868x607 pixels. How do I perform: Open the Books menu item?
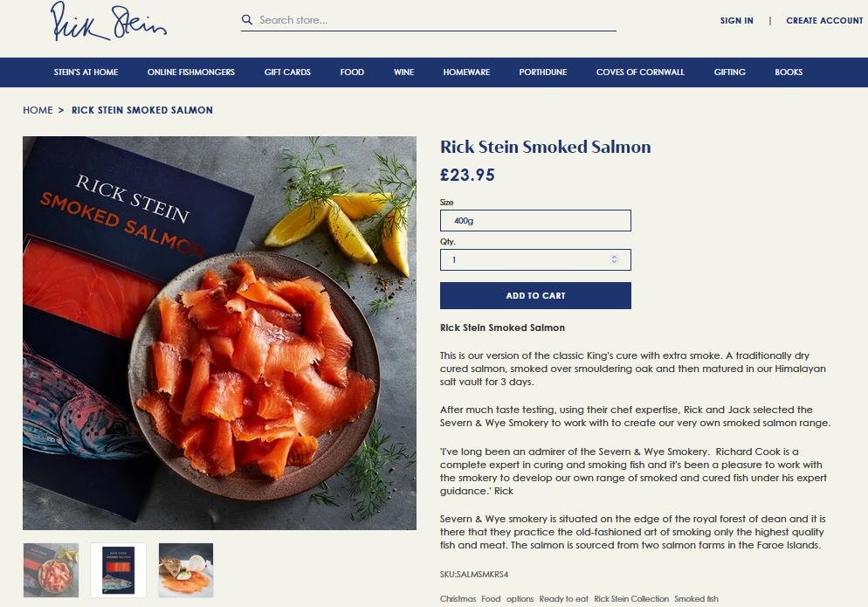pyautogui.click(x=789, y=72)
